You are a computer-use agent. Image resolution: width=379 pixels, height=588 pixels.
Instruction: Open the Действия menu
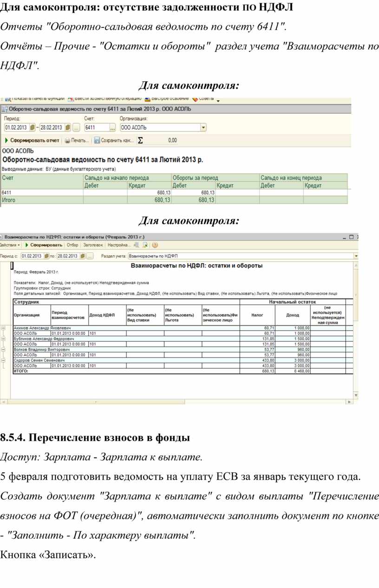[9, 245]
